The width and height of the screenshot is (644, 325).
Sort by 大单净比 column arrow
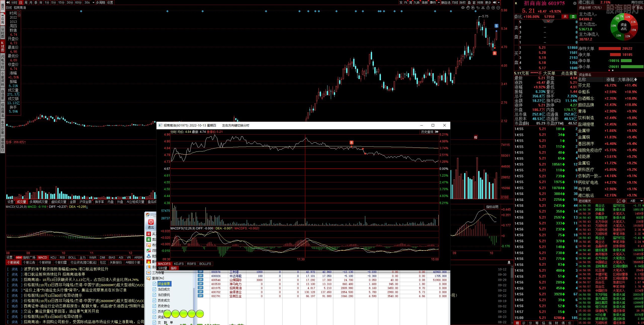[636, 79]
